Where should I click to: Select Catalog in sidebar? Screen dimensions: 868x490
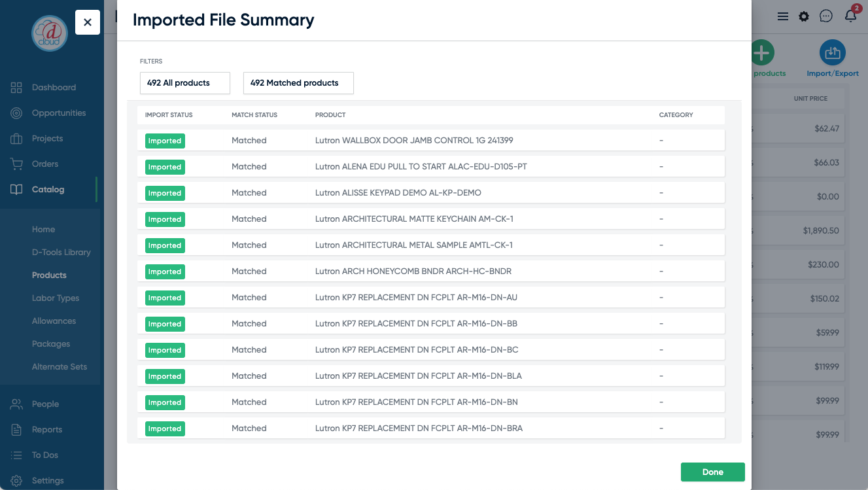48,190
